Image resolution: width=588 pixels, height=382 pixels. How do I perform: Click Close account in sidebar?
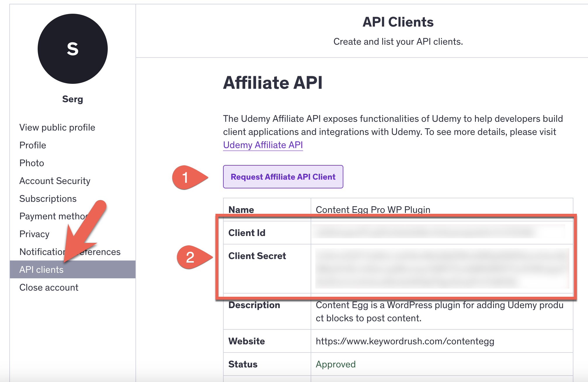point(49,288)
